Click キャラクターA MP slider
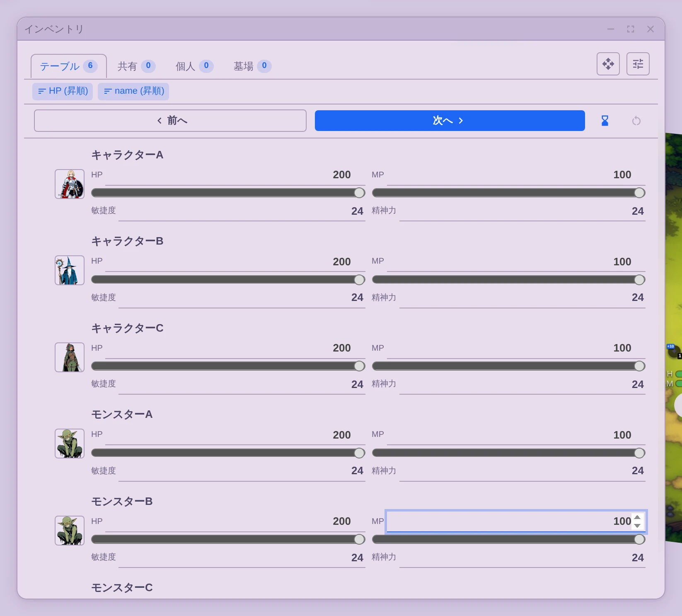 pyautogui.click(x=508, y=193)
